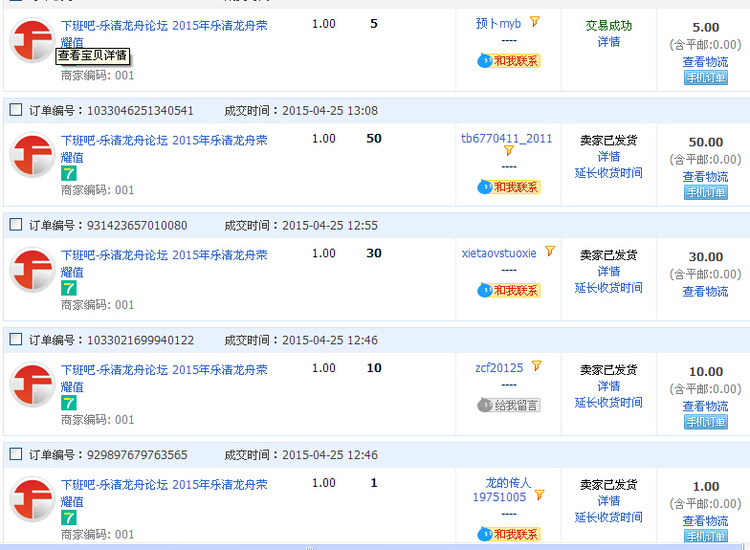
Task: Click 手机订单 badge in the 50.00 order
Action: [x=706, y=192]
